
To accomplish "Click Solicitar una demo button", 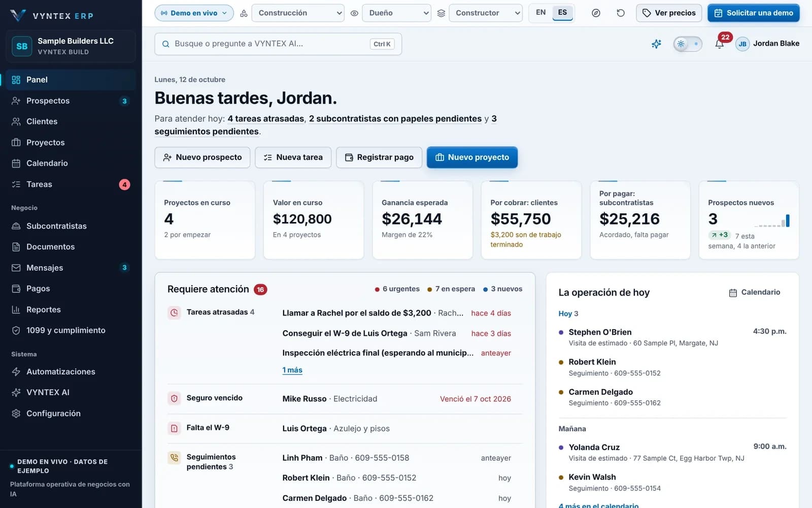I will click(753, 13).
